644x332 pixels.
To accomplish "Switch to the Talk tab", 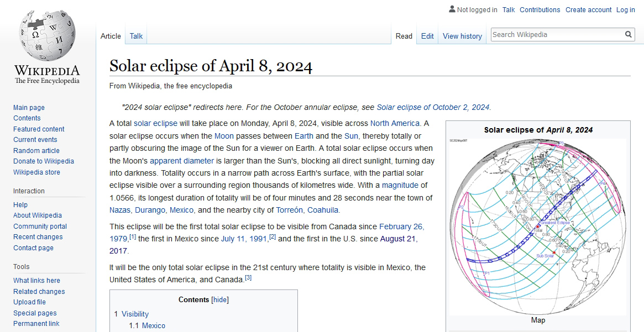I will [x=136, y=36].
